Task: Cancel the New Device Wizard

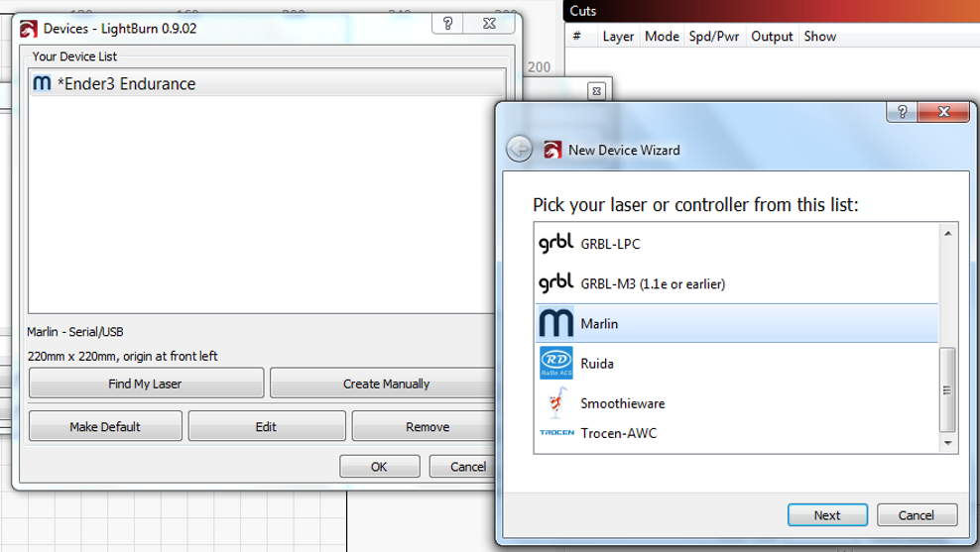Action: tap(917, 515)
